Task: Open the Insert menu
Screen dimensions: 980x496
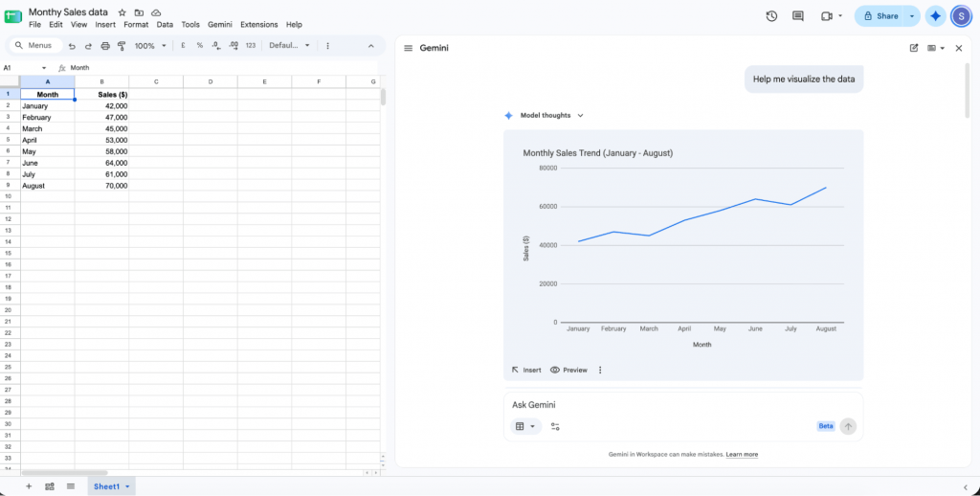Action: click(105, 25)
